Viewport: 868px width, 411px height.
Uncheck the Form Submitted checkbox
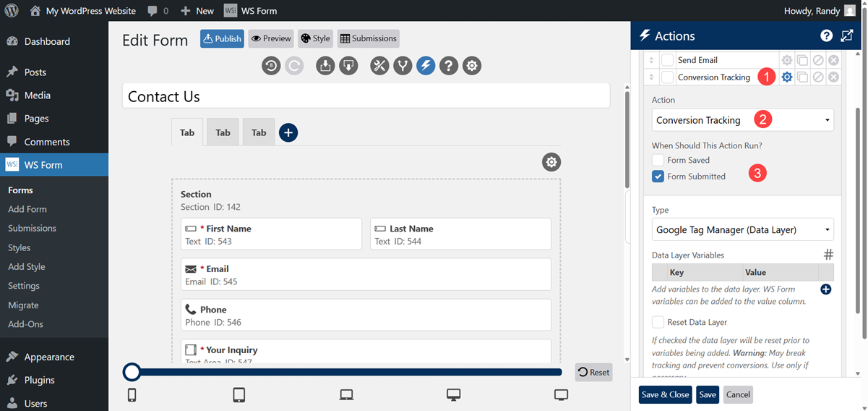(658, 177)
